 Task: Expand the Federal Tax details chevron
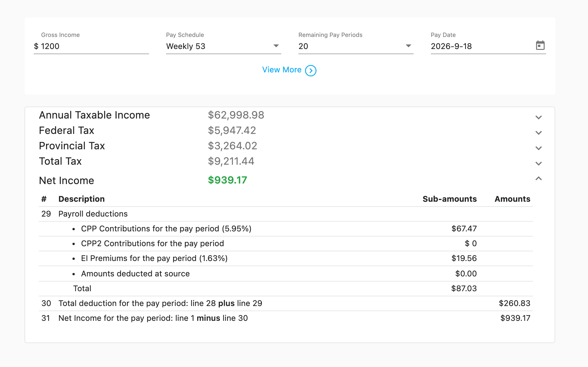click(538, 133)
